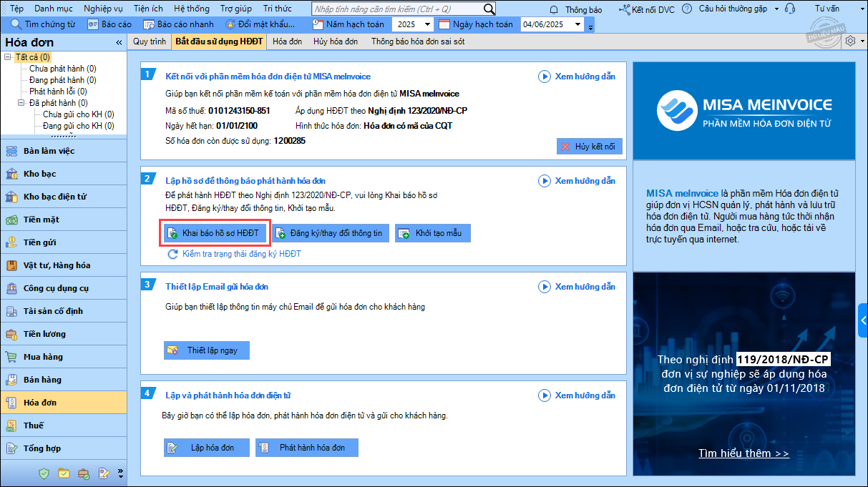Play Xem hướng dẫn for step 1
Viewport: 868px width, 487px height.
coord(577,77)
